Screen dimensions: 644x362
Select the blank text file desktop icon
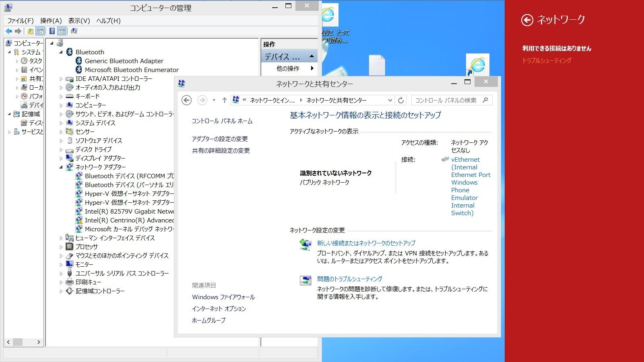tap(377, 65)
